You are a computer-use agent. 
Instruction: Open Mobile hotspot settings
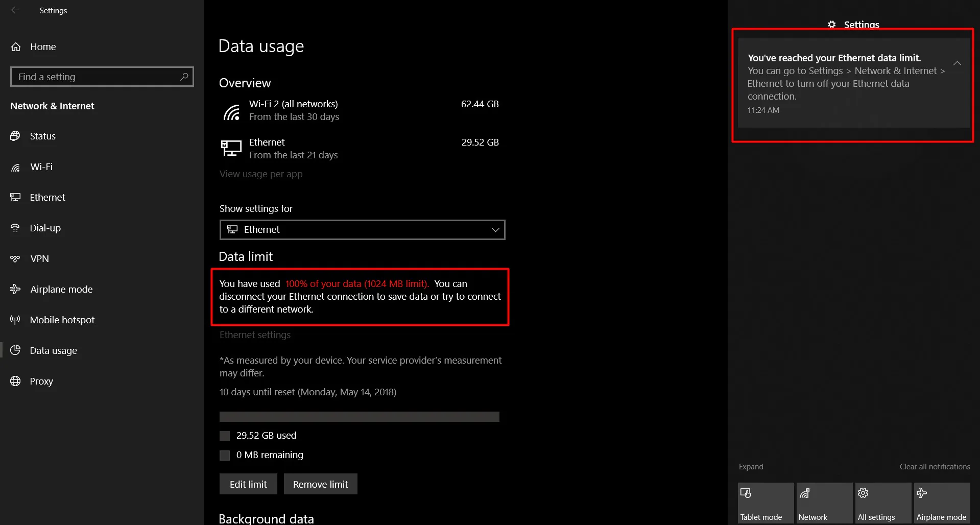point(102,320)
